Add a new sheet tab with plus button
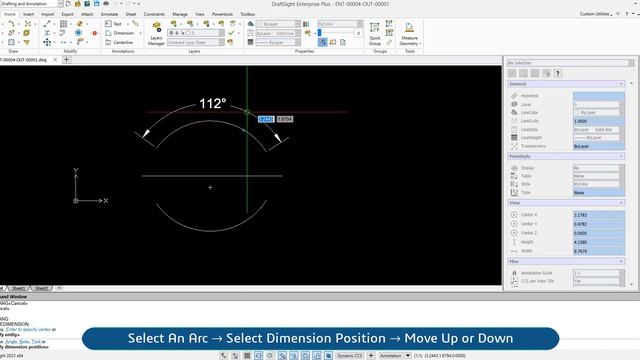 (59, 288)
